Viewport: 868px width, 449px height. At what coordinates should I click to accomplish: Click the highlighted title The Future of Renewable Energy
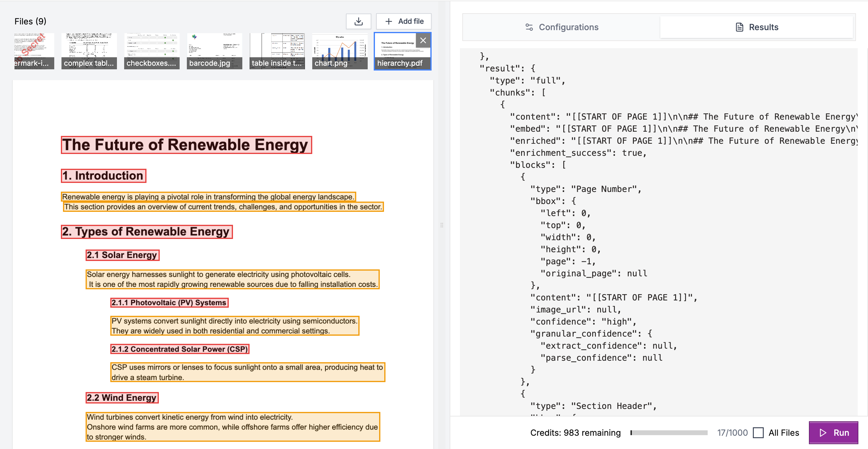pyautogui.click(x=186, y=145)
